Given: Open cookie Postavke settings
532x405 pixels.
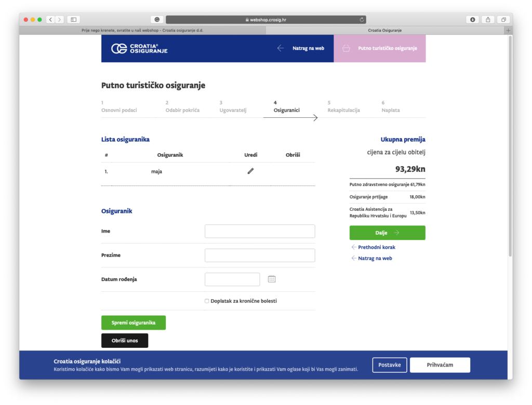Looking at the screenshot, I should point(390,365).
